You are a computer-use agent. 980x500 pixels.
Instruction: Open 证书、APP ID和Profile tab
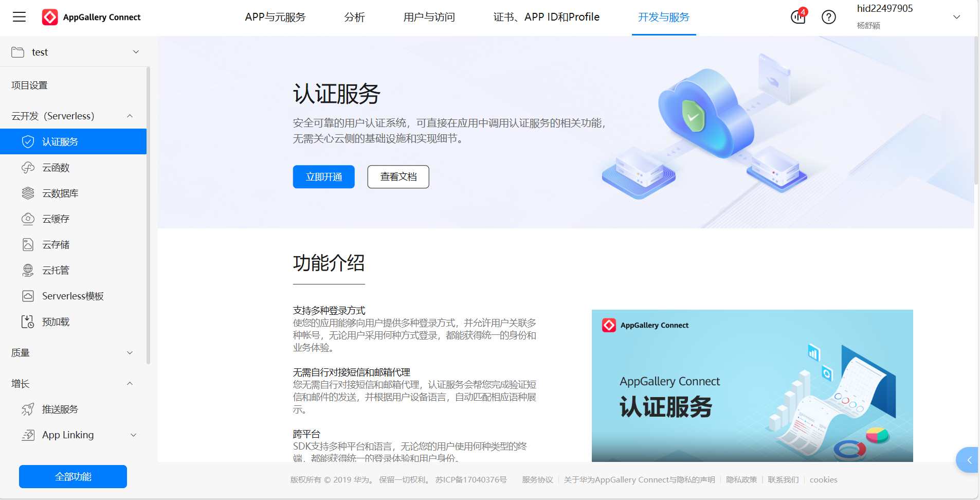point(546,17)
